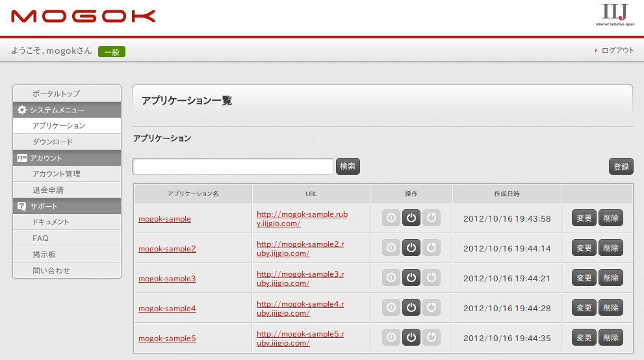Click the power icon for mogok-sample3
This screenshot has height=360, width=644.
tap(411, 277)
